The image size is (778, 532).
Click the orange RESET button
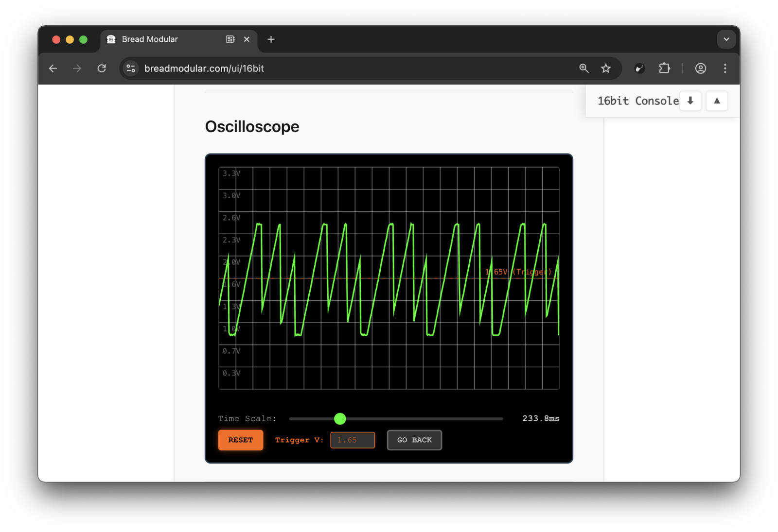click(x=241, y=440)
